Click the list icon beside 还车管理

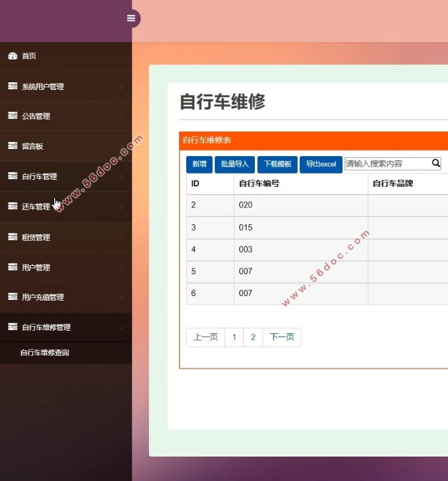(13, 206)
